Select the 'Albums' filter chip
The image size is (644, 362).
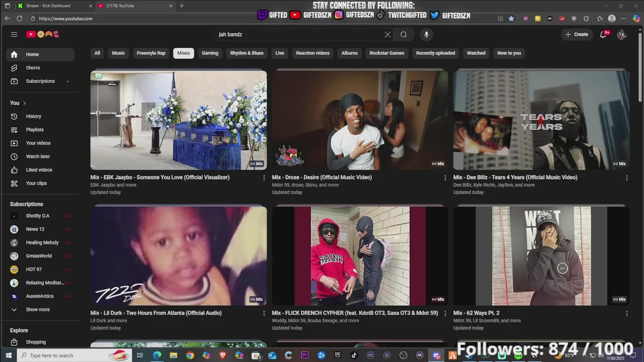tap(350, 53)
